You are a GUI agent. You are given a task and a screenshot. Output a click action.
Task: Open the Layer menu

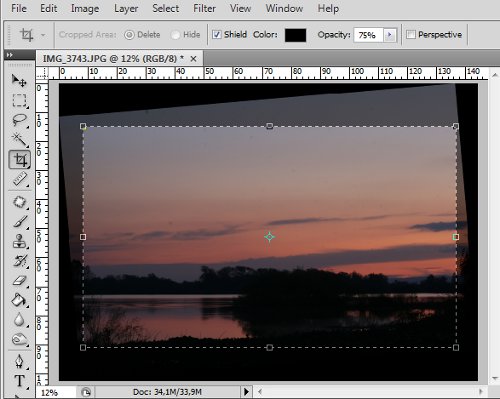click(x=126, y=8)
